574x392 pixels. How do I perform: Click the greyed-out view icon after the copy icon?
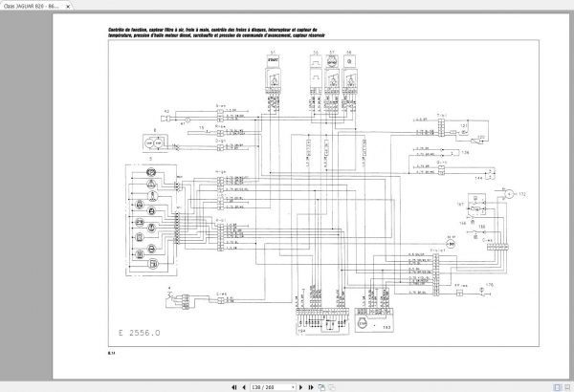tap(332, 387)
